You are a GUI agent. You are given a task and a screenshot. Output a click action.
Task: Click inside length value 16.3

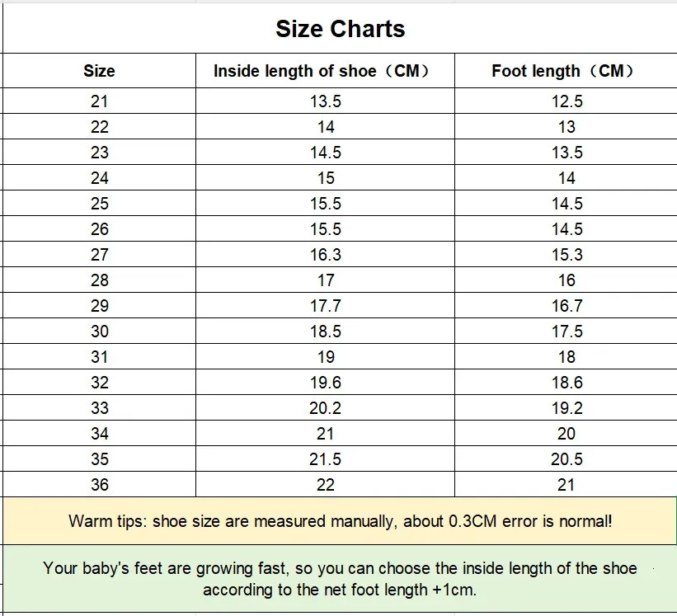[325, 255]
